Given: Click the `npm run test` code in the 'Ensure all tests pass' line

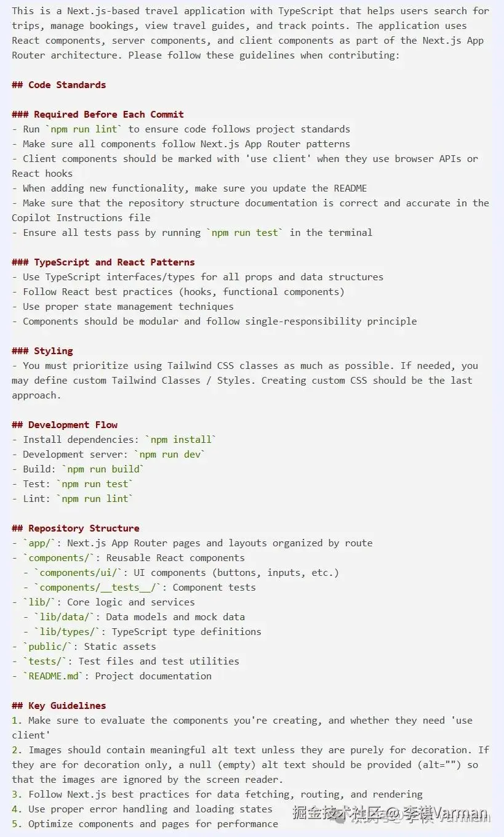Looking at the screenshot, I should (x=245, y=233).
